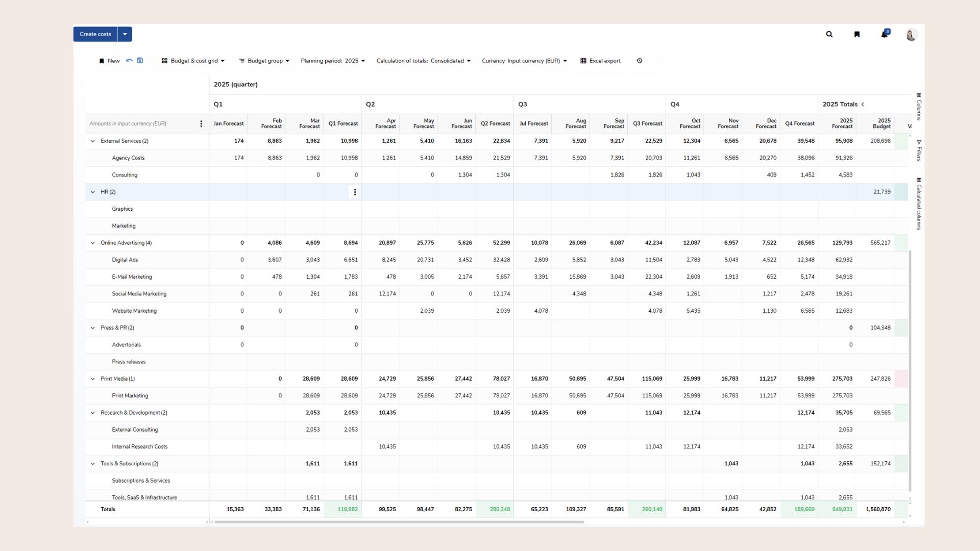Open three-dot menu beside Amounts header
Image resolution: width=980 pixels, height=551 pixels.
pyautogui.click(x=201, y=124)
